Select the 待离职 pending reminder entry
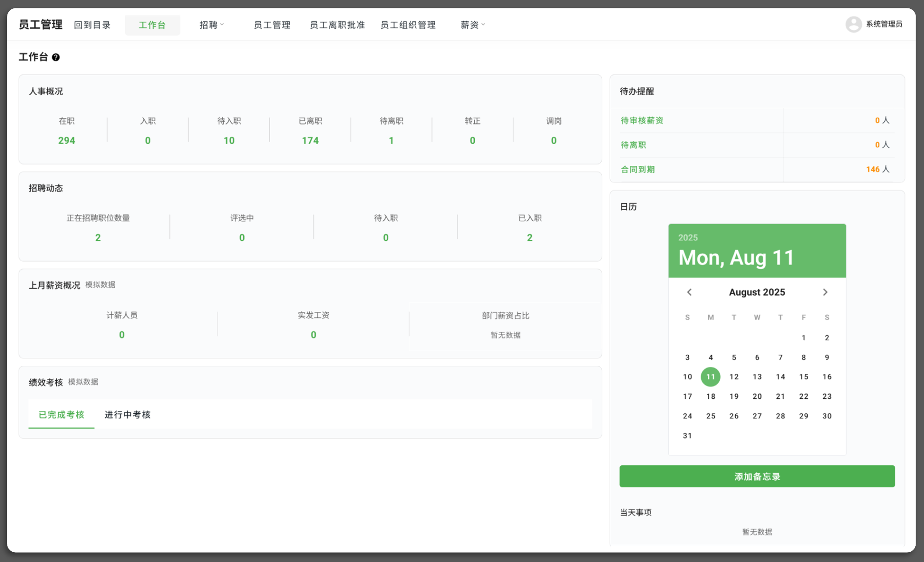This screenshot has width=924, height=562. 633,145
